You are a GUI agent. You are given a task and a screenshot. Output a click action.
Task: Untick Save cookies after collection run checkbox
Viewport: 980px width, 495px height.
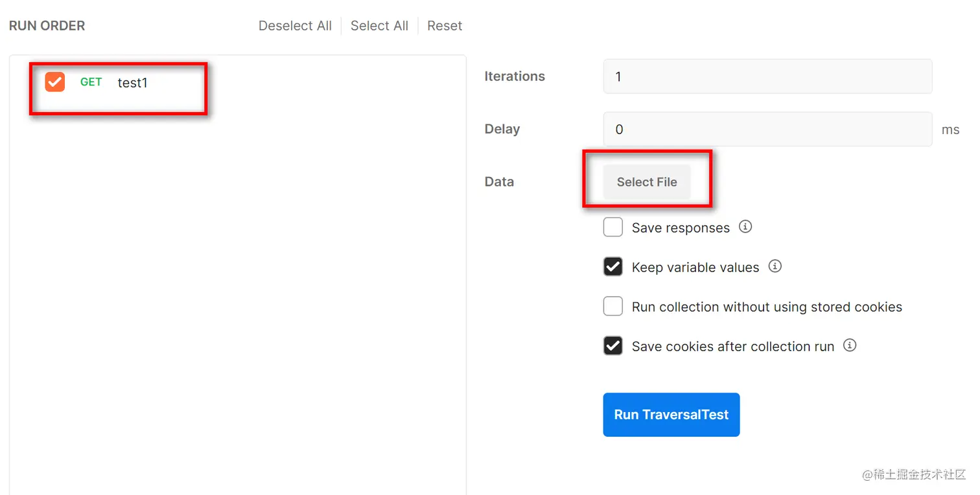(613, 346)
